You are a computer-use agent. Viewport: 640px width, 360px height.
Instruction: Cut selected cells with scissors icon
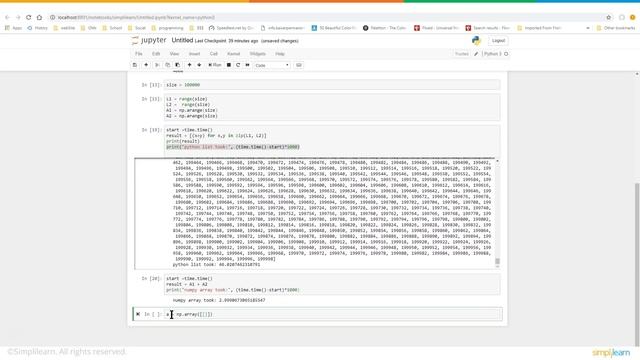pos(157,65)
